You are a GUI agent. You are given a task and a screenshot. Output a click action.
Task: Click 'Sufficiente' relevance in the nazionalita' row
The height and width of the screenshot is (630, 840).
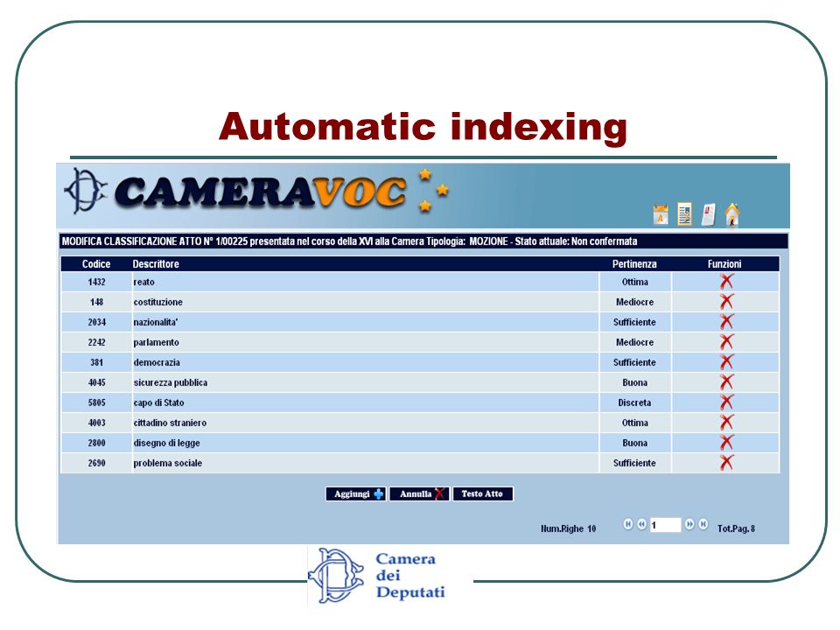(635, 322)
